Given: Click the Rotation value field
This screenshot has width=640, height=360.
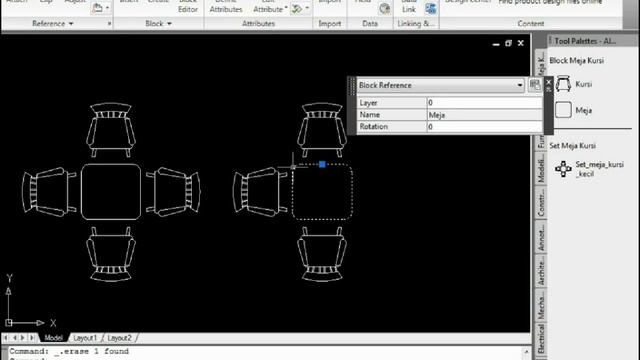Looking at the screenshot, I should [x=484, y=127].
